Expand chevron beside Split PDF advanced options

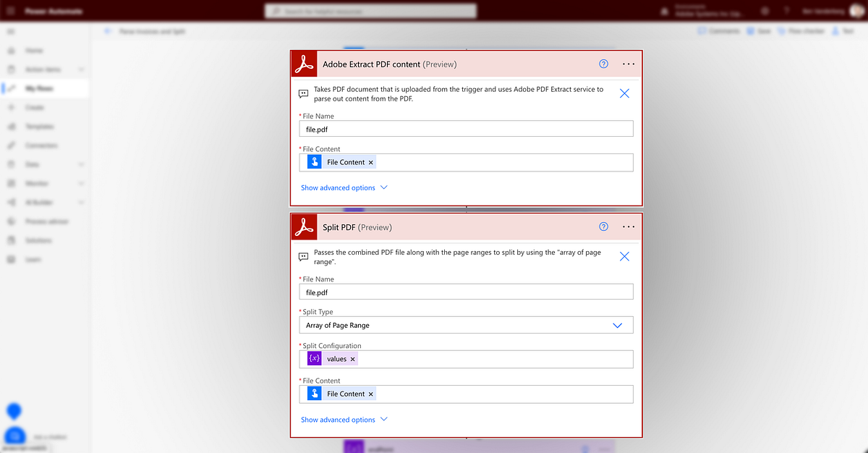point(384,420)
